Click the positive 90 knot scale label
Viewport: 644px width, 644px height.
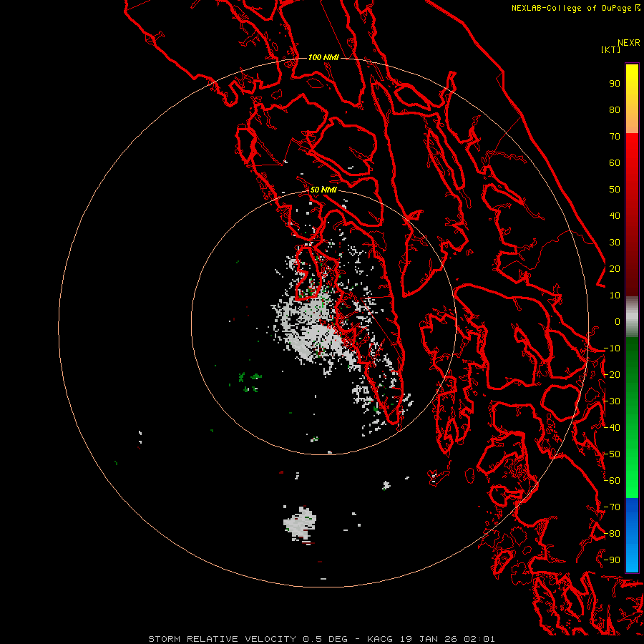(615, 84)
